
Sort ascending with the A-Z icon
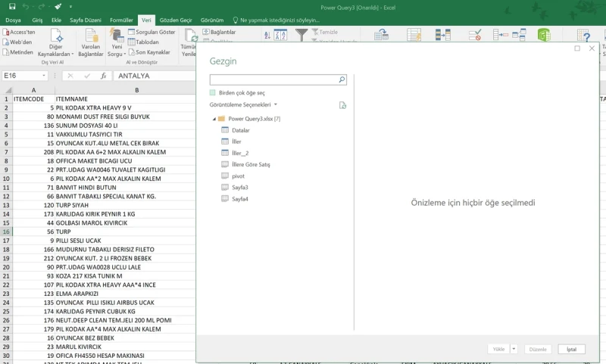pos(267,36)
